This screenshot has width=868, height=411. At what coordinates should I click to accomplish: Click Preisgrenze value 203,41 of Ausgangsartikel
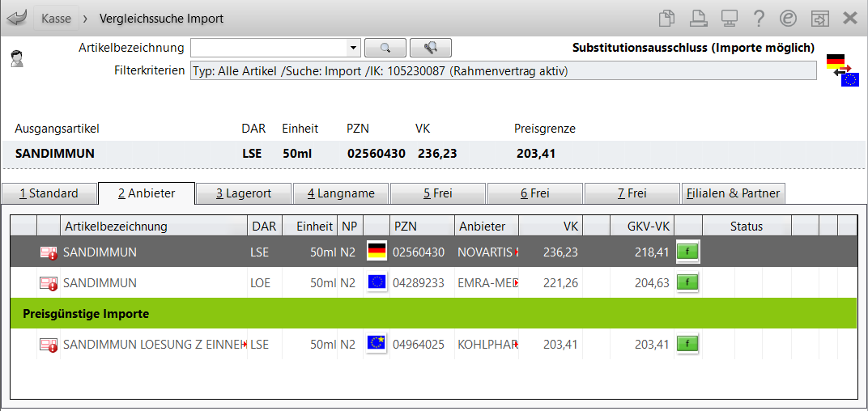coord(536,154)
